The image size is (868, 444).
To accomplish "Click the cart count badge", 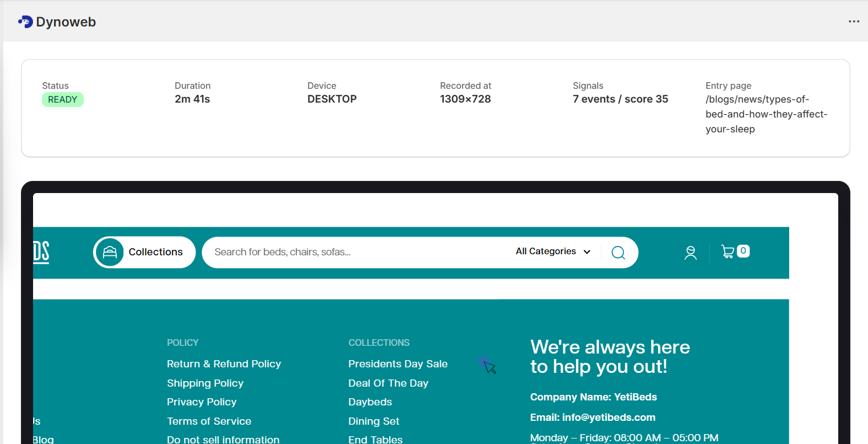I will (743, 251).
